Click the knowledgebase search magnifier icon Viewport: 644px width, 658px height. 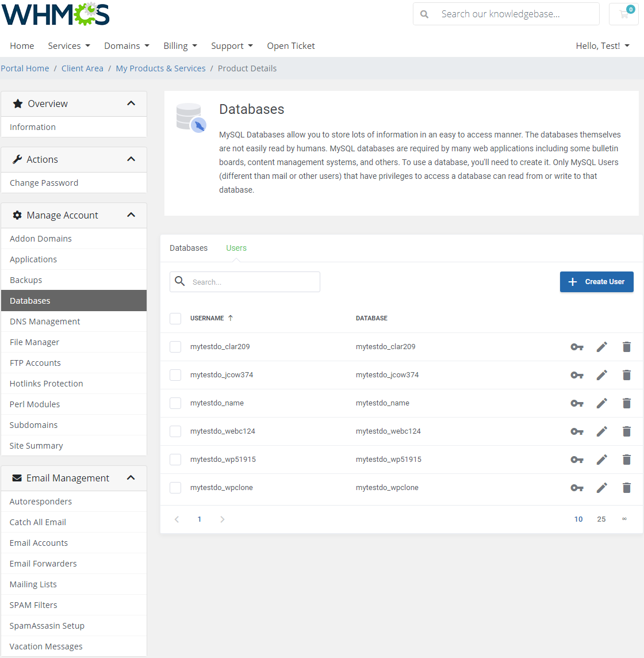pyautogui.click(x=424, y=14)
